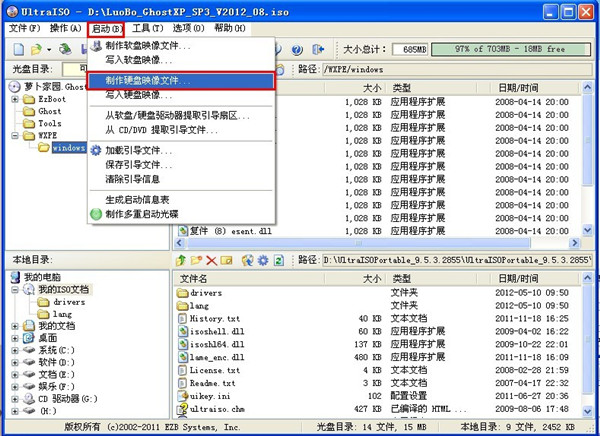Click the Open CD/DVD toolbar icon
The width and height of the screenshot is (600, 436).
tap(65, 49)
